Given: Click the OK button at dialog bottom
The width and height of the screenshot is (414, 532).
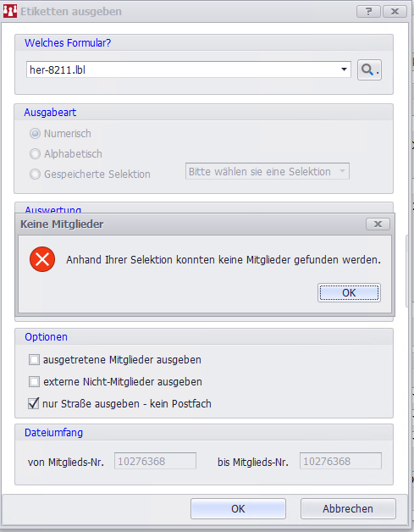Looking at the screenshot, I should (x=238, y=508).
